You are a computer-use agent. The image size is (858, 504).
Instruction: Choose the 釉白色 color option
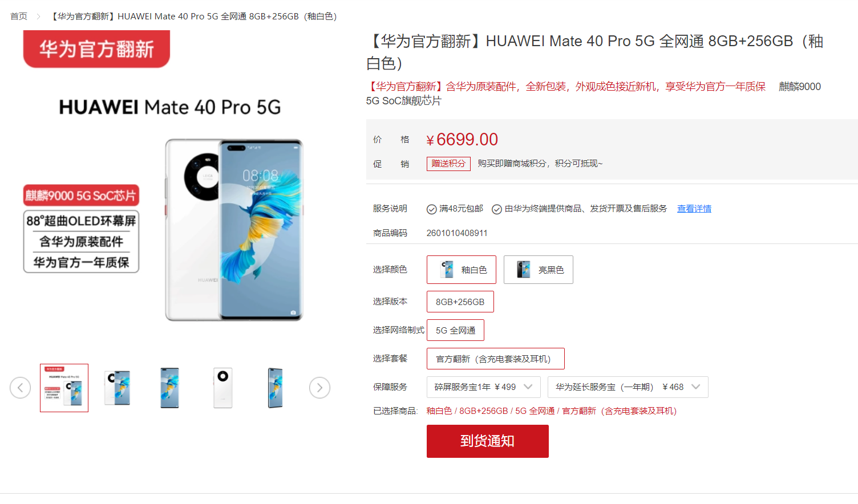coord(462,270)
